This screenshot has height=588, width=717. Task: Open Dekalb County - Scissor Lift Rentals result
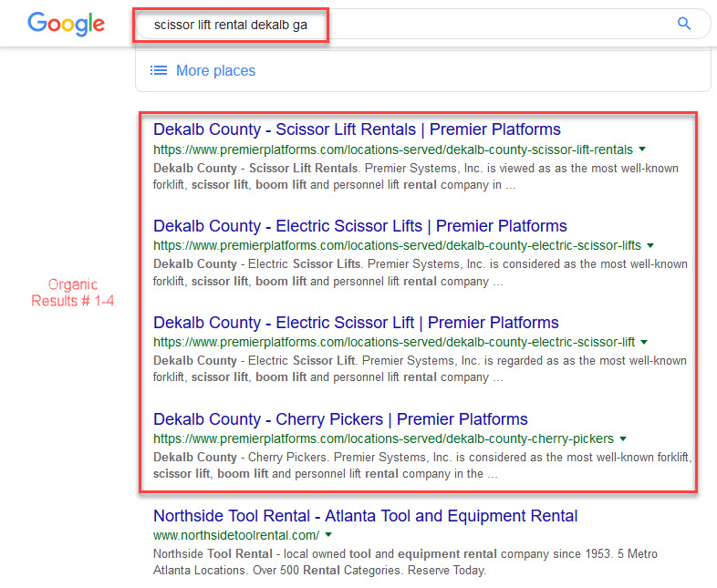point(357,129)
